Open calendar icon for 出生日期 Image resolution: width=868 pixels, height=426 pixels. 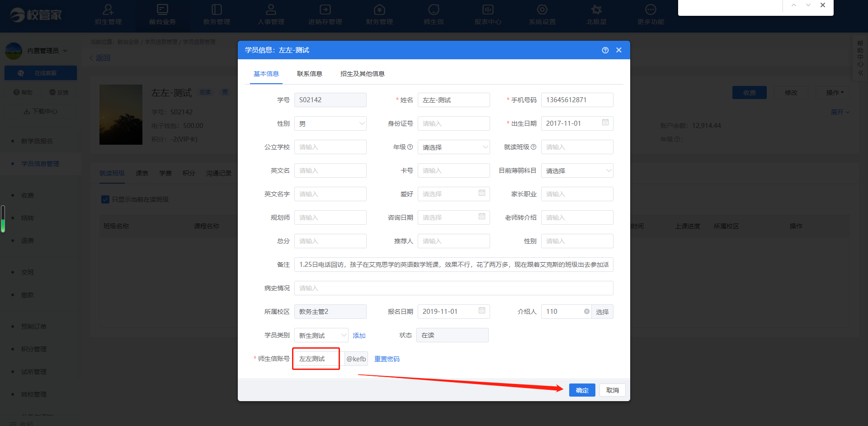(x=605, y=123)
